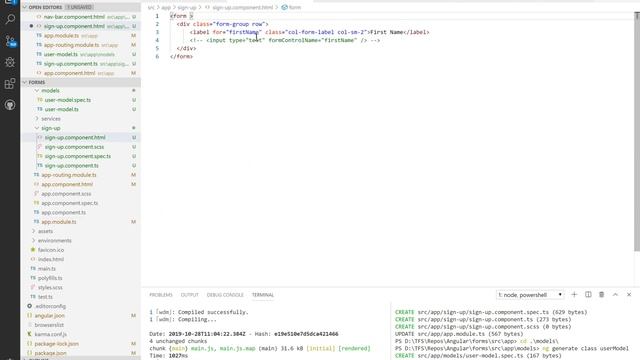The height and width of the screenshot is (360, 640).
Task: Open angular.json file
Action: point(80,316)
